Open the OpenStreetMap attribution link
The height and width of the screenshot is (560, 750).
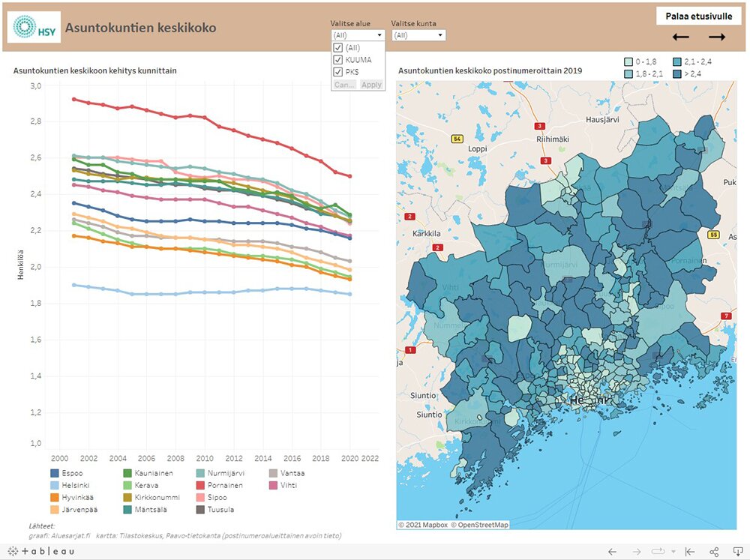pos(479,525)
